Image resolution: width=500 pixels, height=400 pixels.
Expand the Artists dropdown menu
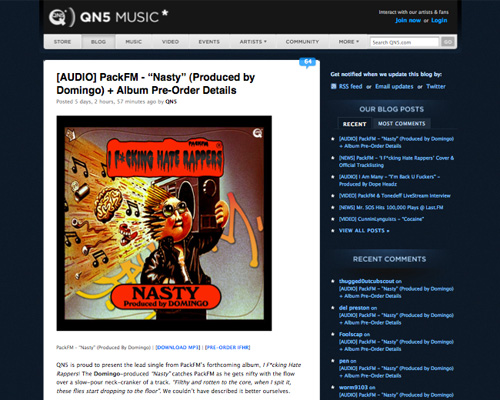click(253, 42)
